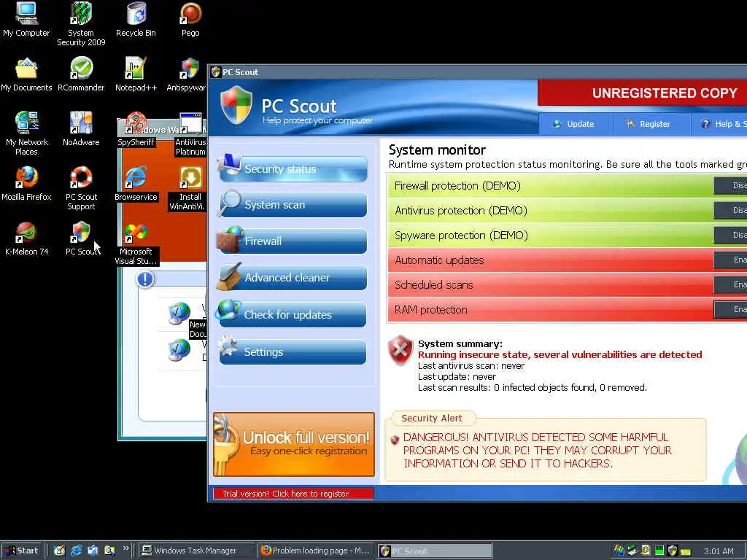Click the PC Scout title bar
This screenshot has height=560, width=747.
(478, 72)
